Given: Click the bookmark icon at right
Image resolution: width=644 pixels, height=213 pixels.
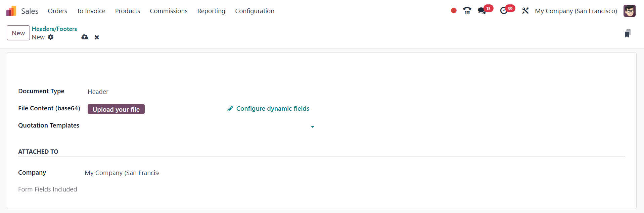Looking at the screenshot, I should (627, 34).
